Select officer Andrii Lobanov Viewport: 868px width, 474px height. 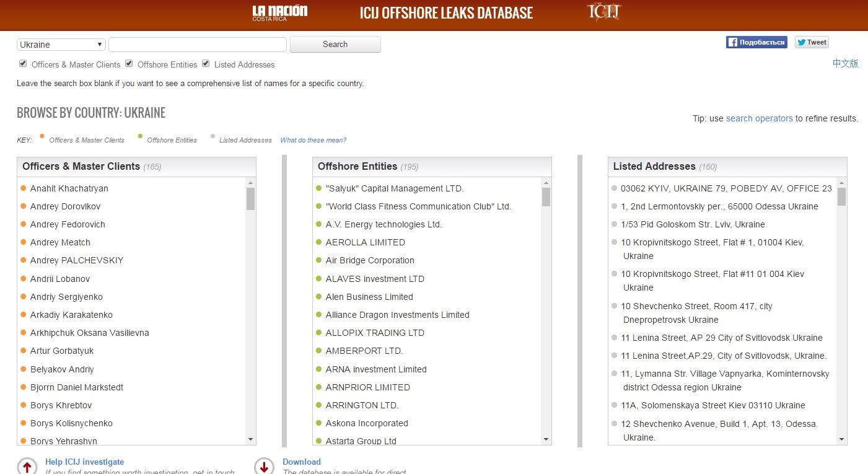pos(60,279)
